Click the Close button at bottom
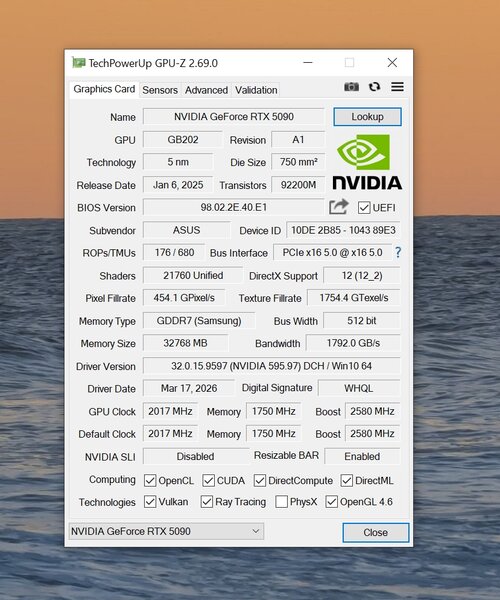This screenshot has height=600, width=500. coord(376,533)
